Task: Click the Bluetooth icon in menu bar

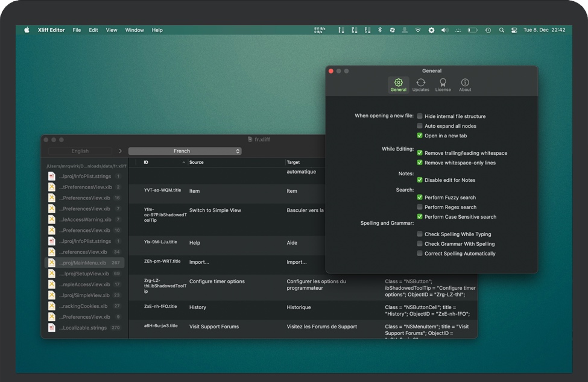Action: pos(379,30)
